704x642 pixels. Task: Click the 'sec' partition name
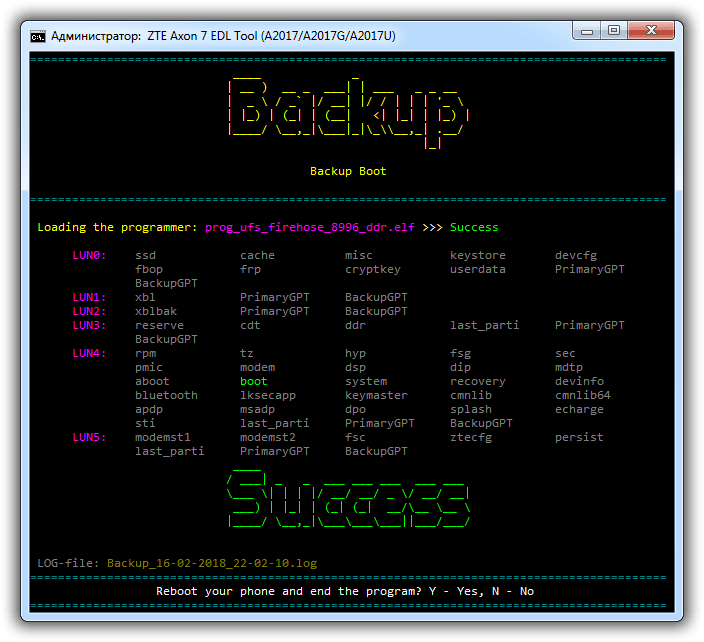[x=565, y=353]
